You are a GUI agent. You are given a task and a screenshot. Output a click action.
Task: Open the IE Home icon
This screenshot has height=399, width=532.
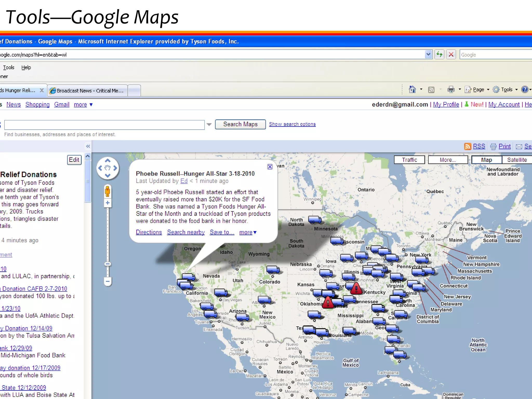pyautogui.click(x=412, y=89)
